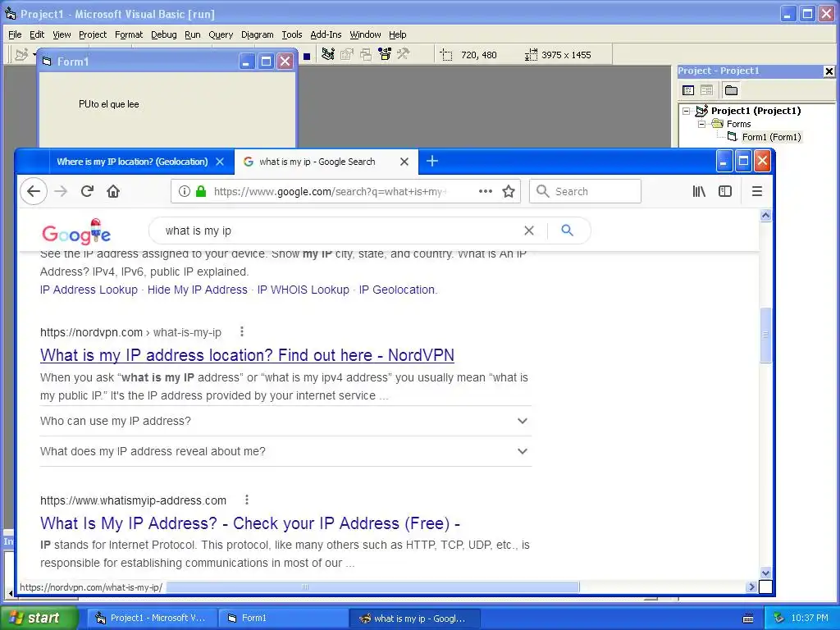The width and height of the screenshot is (840, 630).
Task: Open the File menu
Action: pyautogui.click(x=15, y=34)
